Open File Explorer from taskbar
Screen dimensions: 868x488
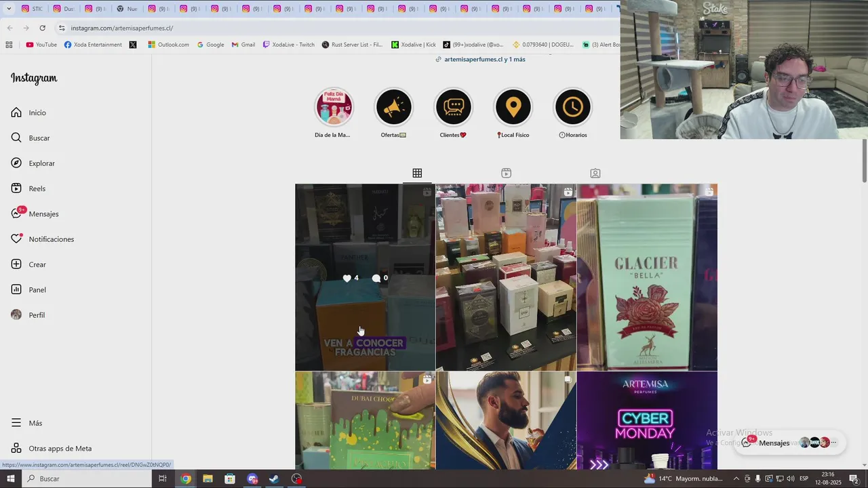208,479
